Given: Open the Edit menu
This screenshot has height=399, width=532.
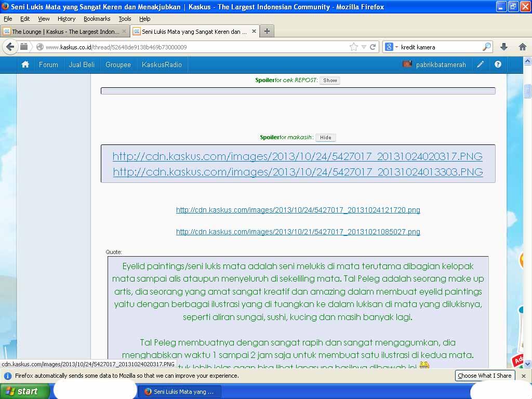Looking at the screenshot, I should tap(25, 19).
